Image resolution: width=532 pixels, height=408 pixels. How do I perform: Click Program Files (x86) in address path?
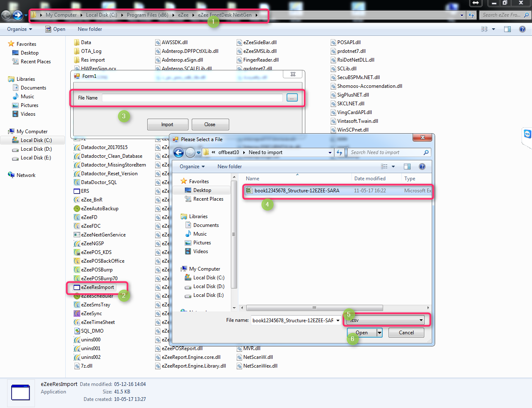(147, 15)
